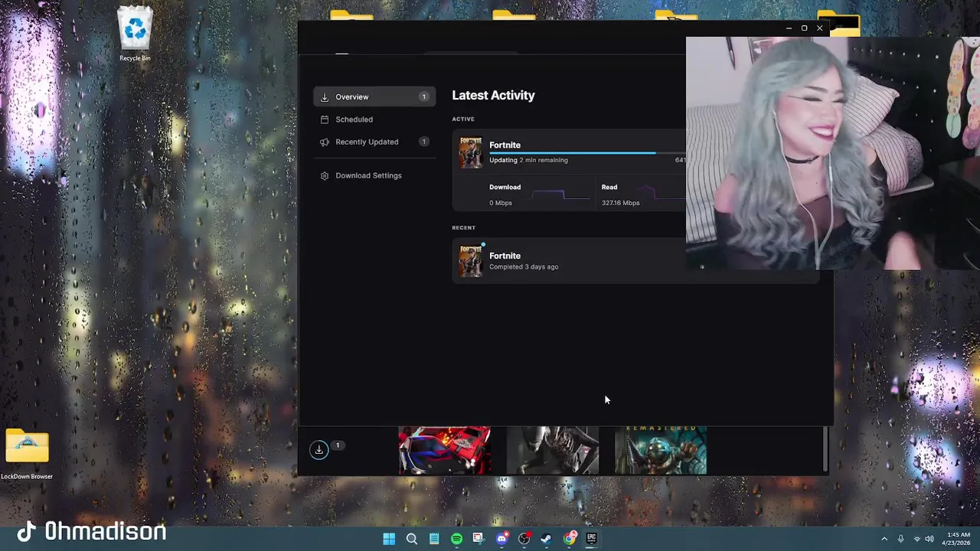Click the '327.16 Mbps' read speed value
Screen dimensions: 980x551
click(x=620, y=203)
